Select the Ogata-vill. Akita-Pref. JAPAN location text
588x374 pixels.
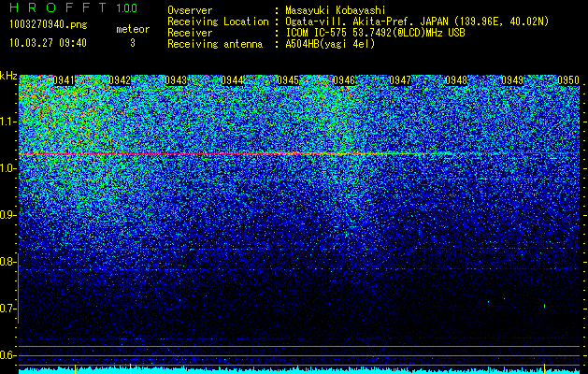click(x=417, y=22)
